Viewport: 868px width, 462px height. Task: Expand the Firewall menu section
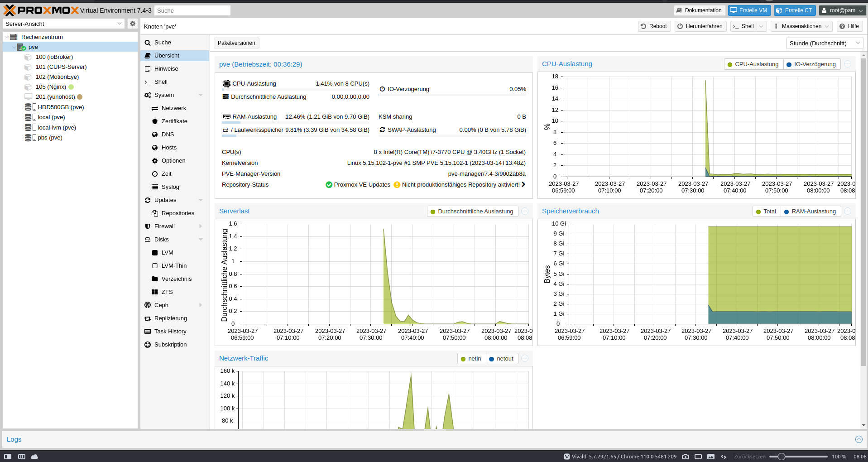coord(201,226)
